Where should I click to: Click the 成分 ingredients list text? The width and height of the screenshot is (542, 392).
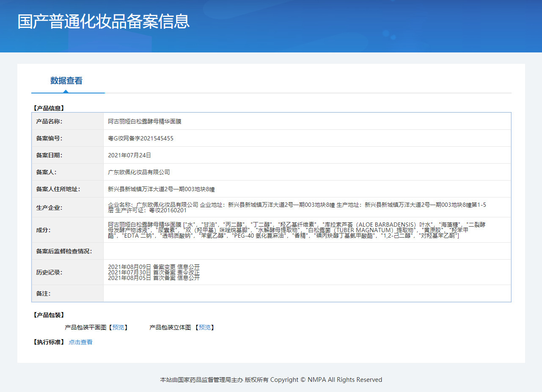tap(296, 230)
